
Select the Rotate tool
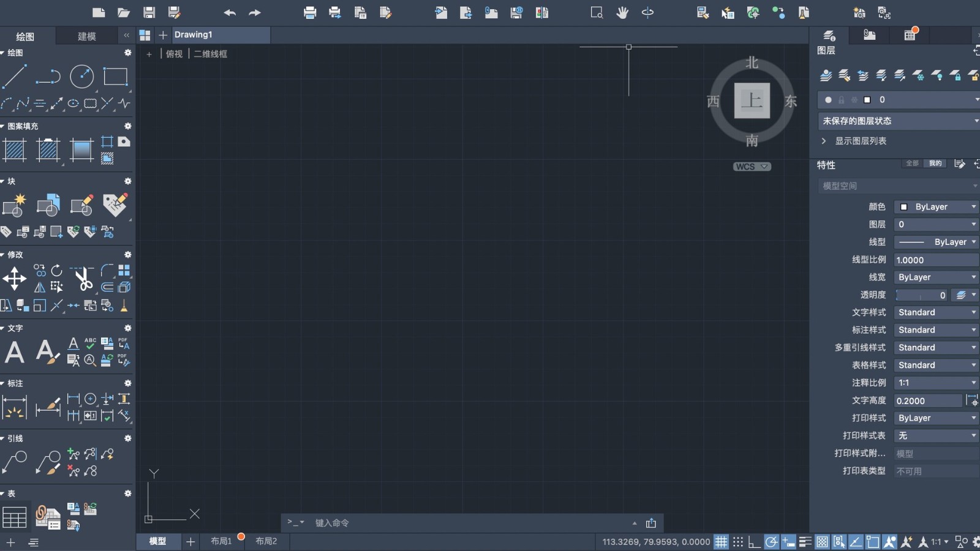(x=56, y=270)
